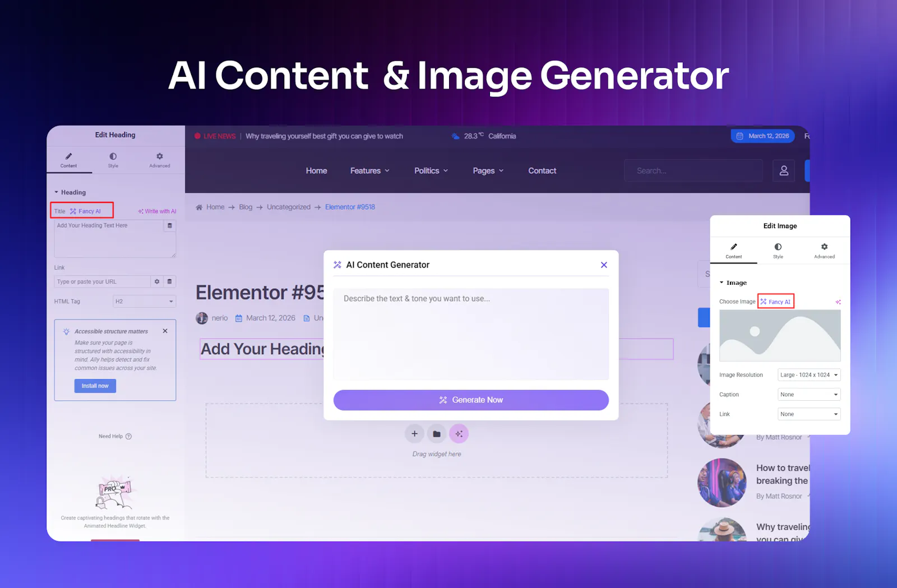The height and width of the screenshot is (588, 897).
Task: Click the plus add section icon
Action: [414, 434]
